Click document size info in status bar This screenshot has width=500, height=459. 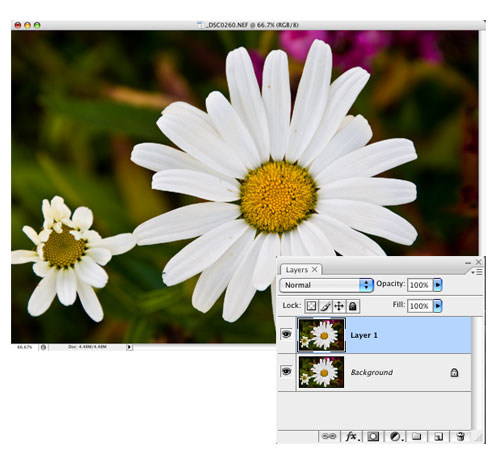pyautogui.click(x=87, y=347)
